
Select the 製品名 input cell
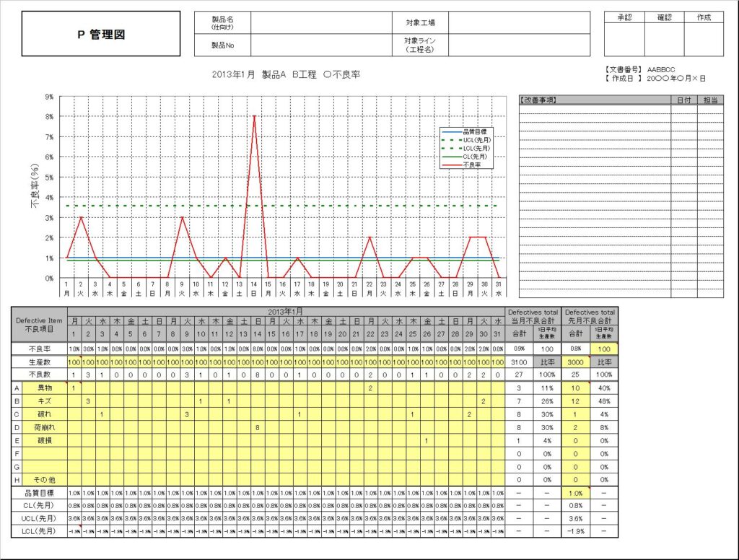321,22
